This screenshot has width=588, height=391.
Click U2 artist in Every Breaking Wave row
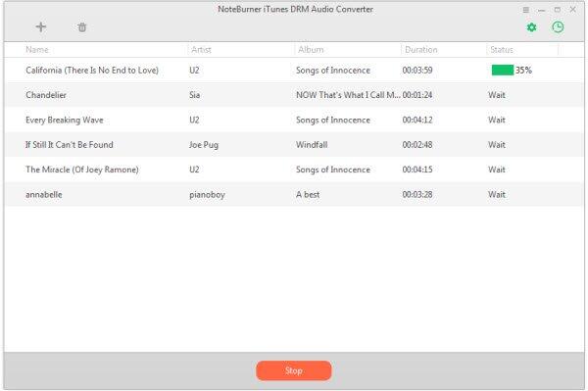point(194,120)
